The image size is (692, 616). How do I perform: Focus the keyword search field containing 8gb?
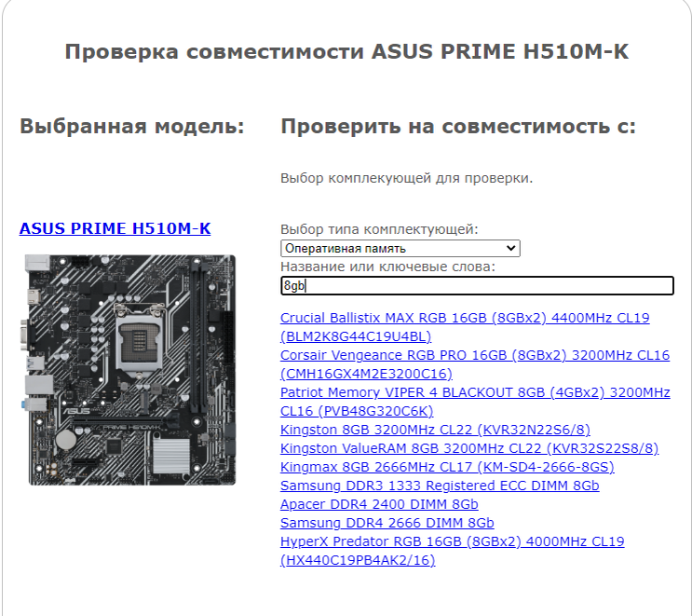477,286
